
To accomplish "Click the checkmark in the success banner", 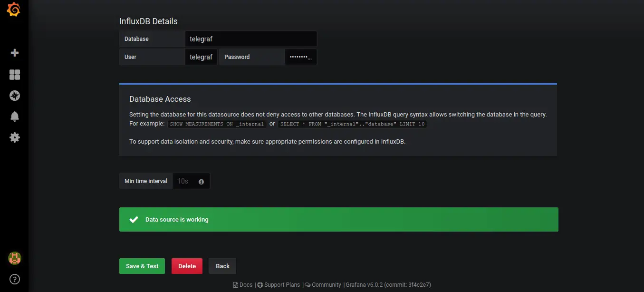I will 134,219.
